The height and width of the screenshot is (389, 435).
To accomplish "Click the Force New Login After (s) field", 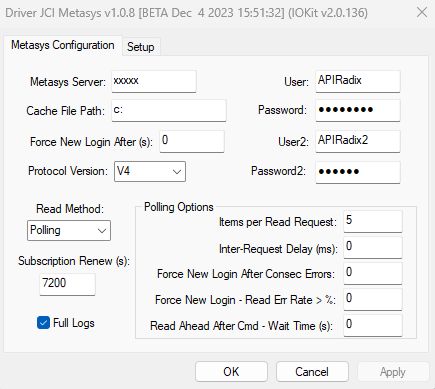I will pos(192,141).
